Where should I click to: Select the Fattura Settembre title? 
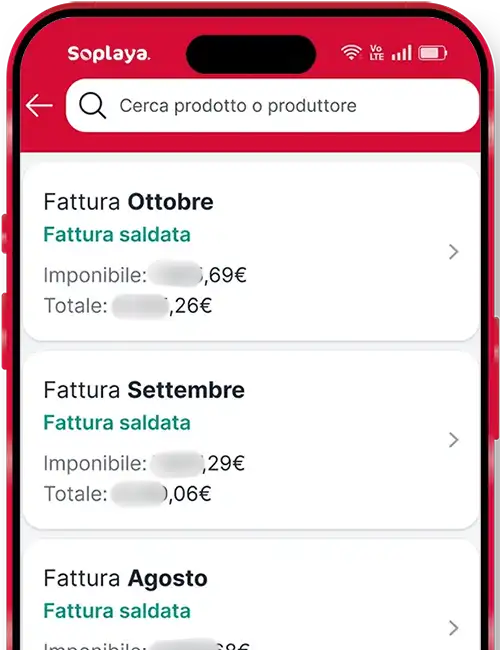point(144,390)
